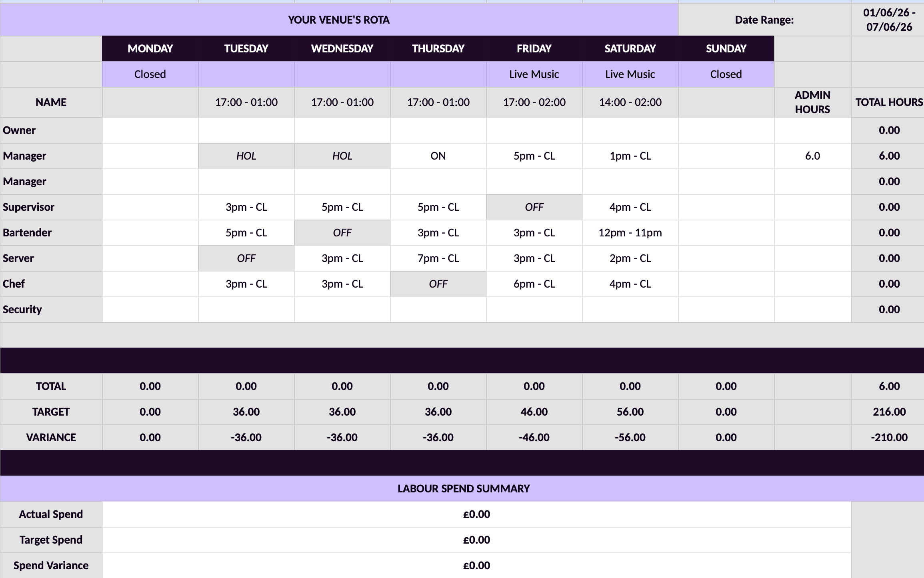This screenshot has width=924, height=578.
Task: Select Friday's -46.00 variance value
Action: pos(534,438)
